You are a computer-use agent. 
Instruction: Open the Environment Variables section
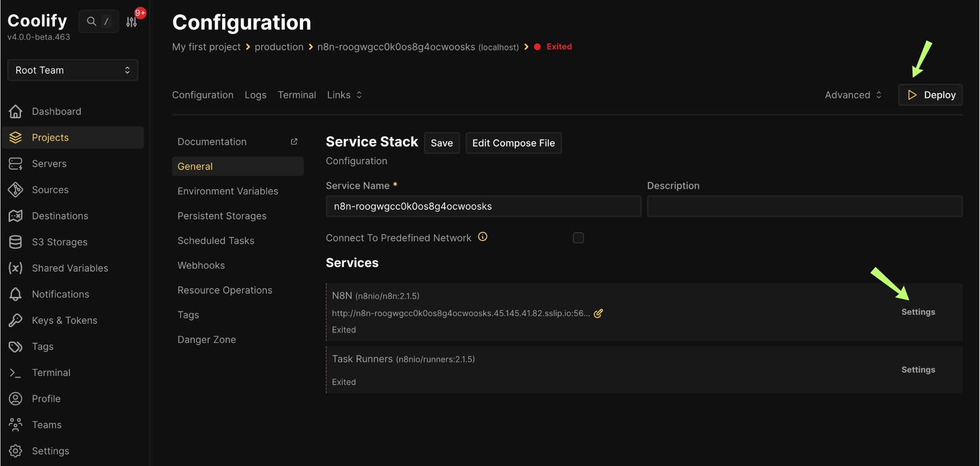(228, 191)
